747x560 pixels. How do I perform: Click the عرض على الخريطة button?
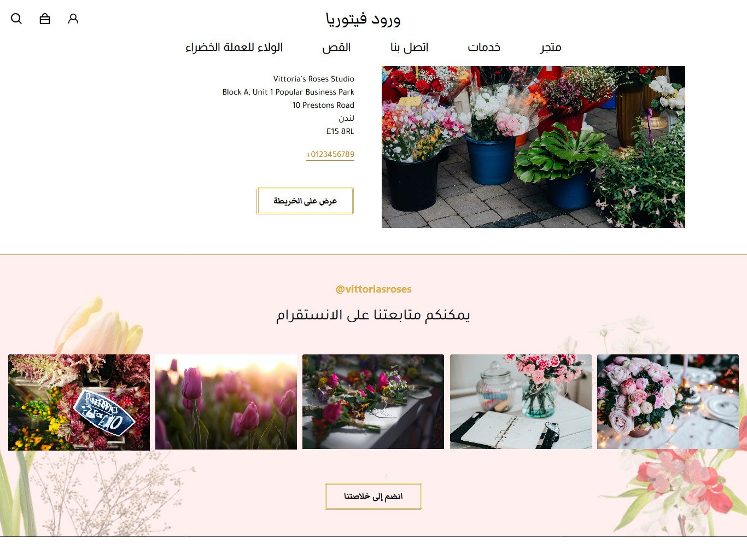pos(305,201)
